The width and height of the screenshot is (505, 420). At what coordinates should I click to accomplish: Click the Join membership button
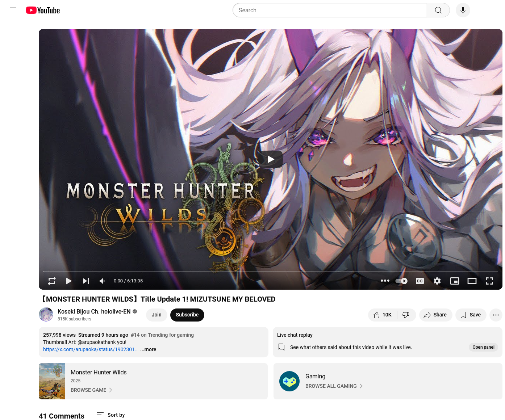[156, 315]
